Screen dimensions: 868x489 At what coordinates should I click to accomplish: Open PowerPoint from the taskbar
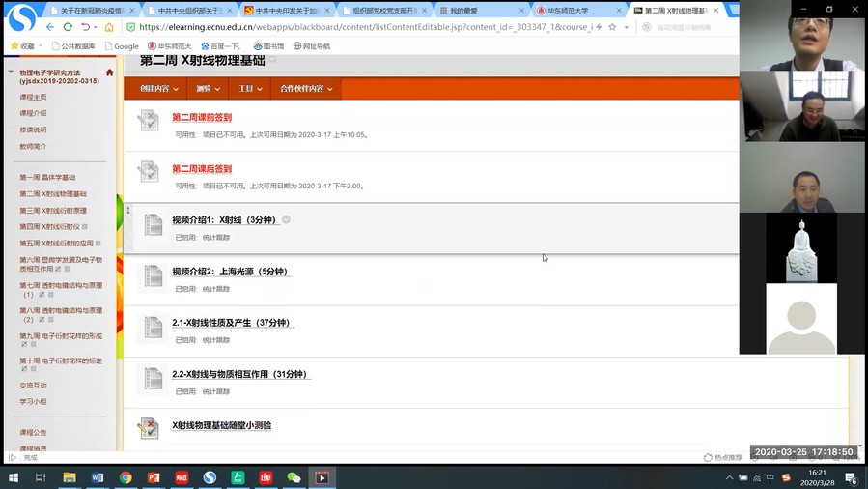[154, 477]
